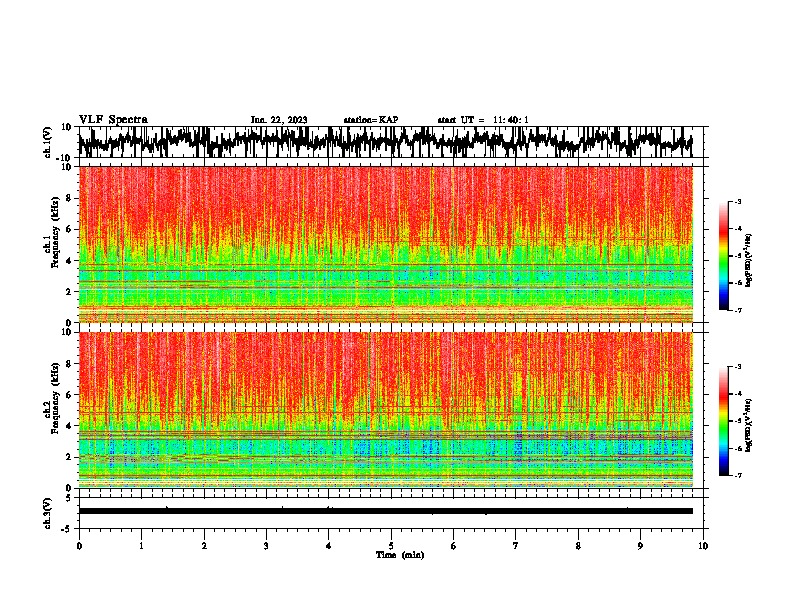Click the "-7" label on ch.1 color scale
792x612 pixels.
pyautogui.click(x=737, y=310)
